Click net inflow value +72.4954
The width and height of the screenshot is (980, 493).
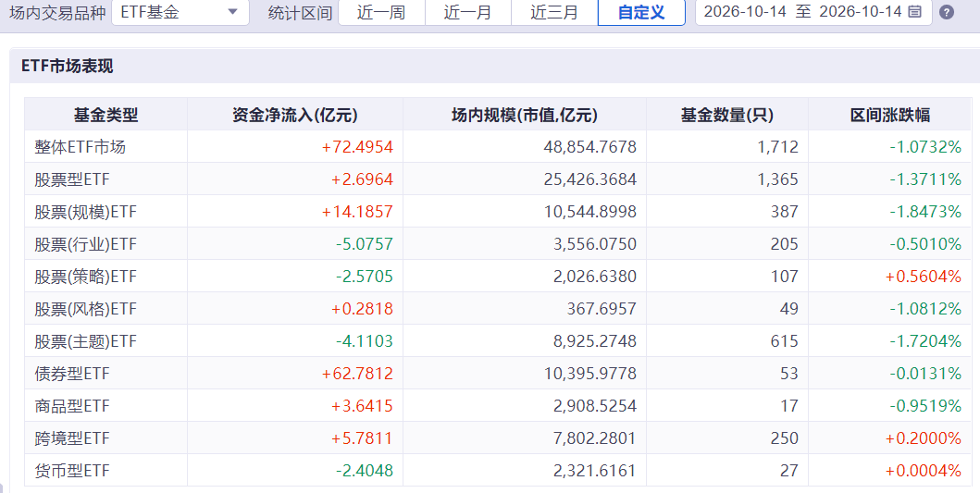[x=357, y=147]
